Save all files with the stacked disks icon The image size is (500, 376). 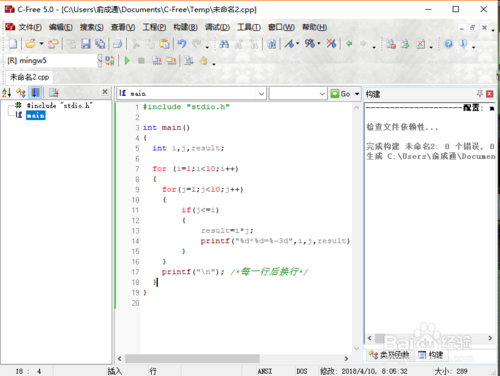pyautogui.click(x=100, y=44)
